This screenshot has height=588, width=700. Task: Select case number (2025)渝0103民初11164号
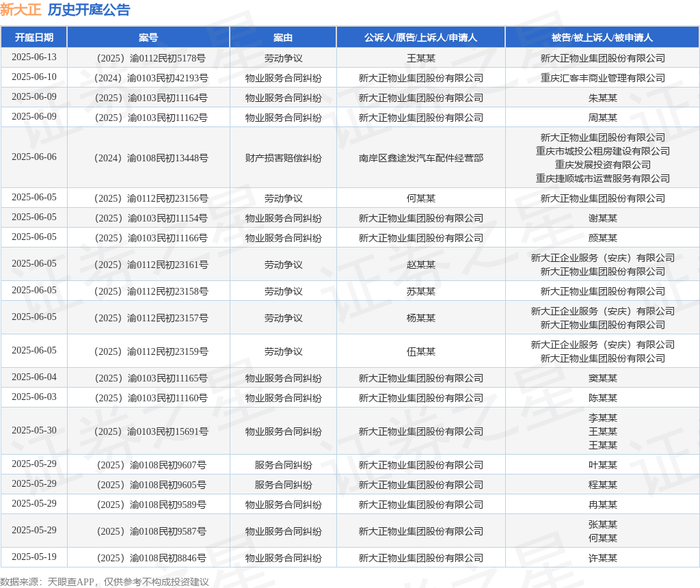151,98
